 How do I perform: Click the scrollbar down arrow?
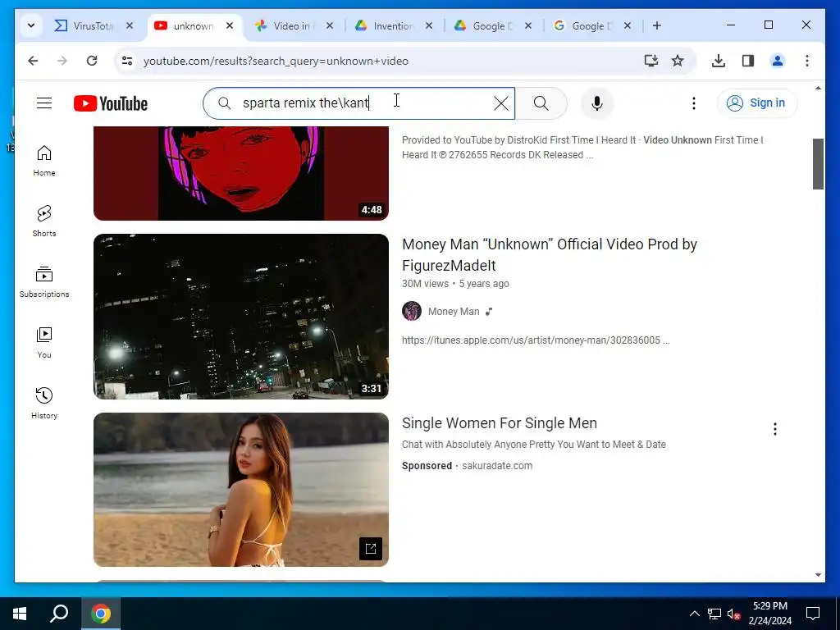[818, 575]
